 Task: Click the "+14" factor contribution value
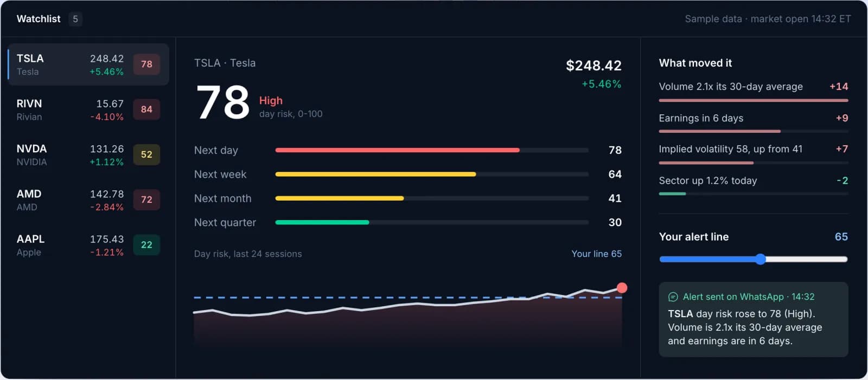[839, 86]
